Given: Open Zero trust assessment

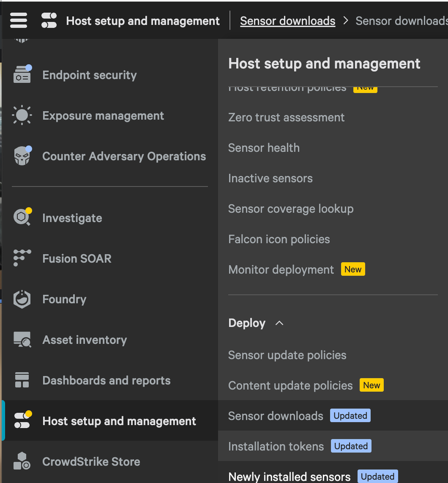Looking at the screenshot, I should pyautogui.click(x=286, y=117).
